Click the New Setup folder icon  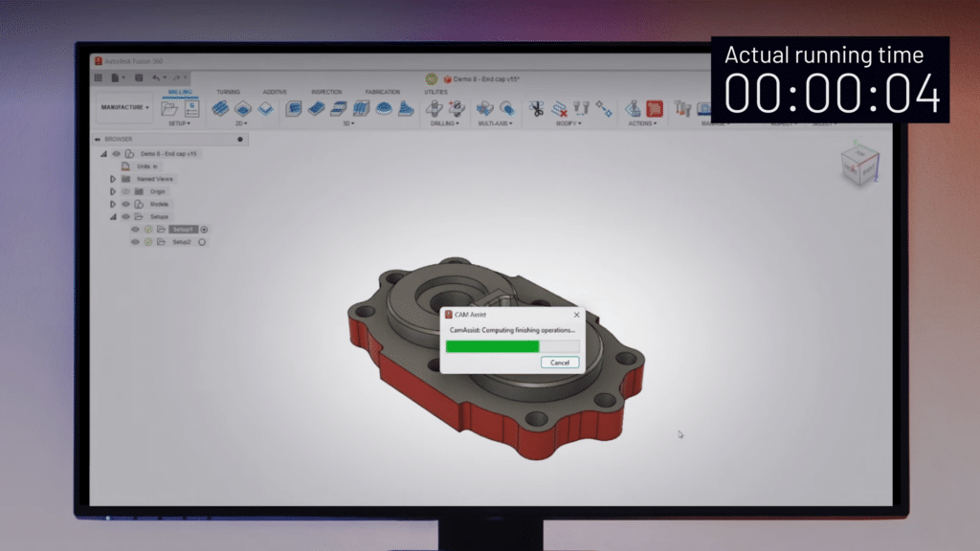[x=169, y=108]
